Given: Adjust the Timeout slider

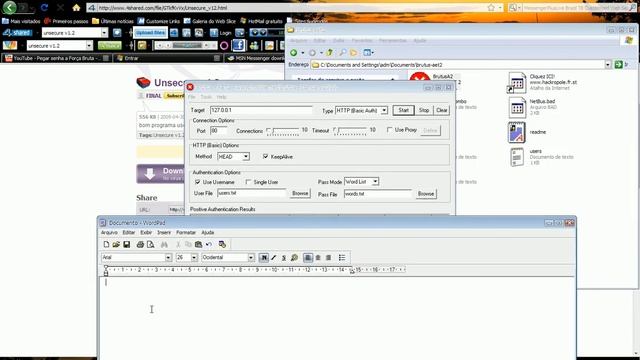Looking at the screenshot, I should pyautogui.click(x=350, y=131).
